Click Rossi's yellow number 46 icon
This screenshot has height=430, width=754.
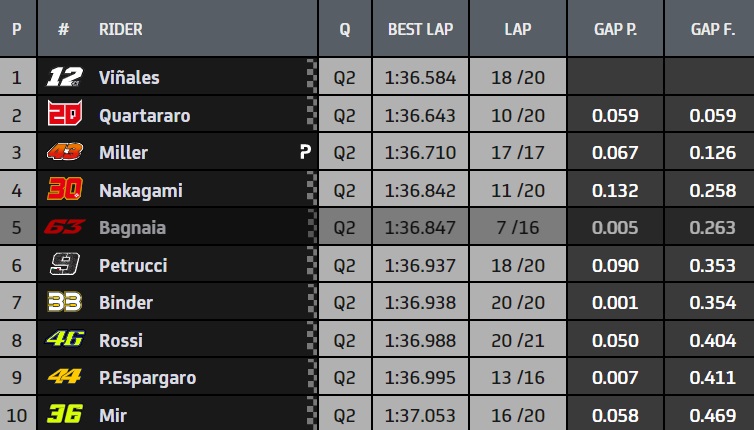coord(63,340)
